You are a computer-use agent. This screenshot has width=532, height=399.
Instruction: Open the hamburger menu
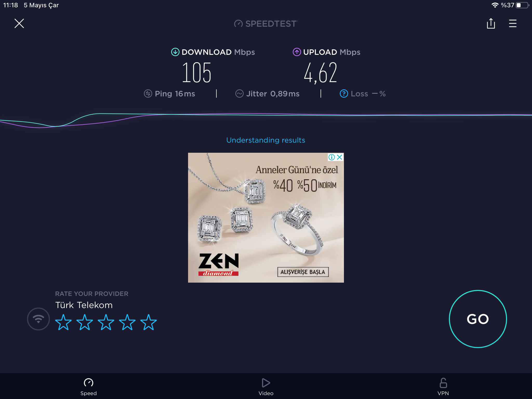[513, 23]
